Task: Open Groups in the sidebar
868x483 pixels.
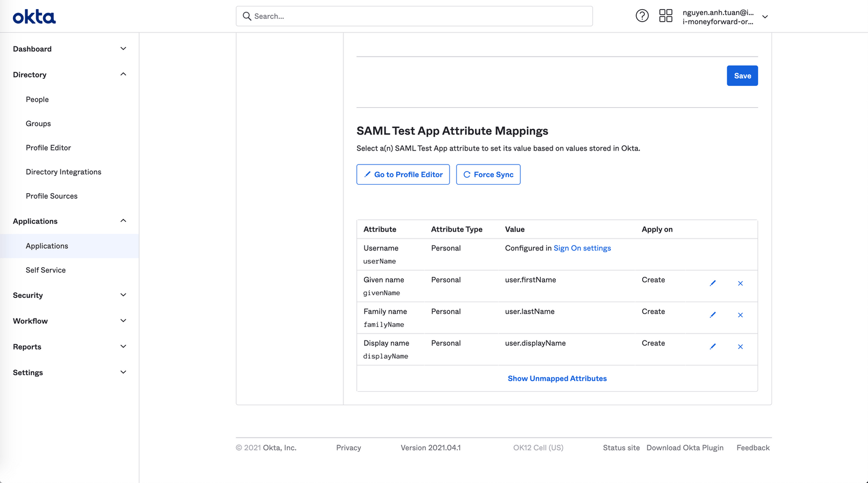Action: (x=38, y=124)
